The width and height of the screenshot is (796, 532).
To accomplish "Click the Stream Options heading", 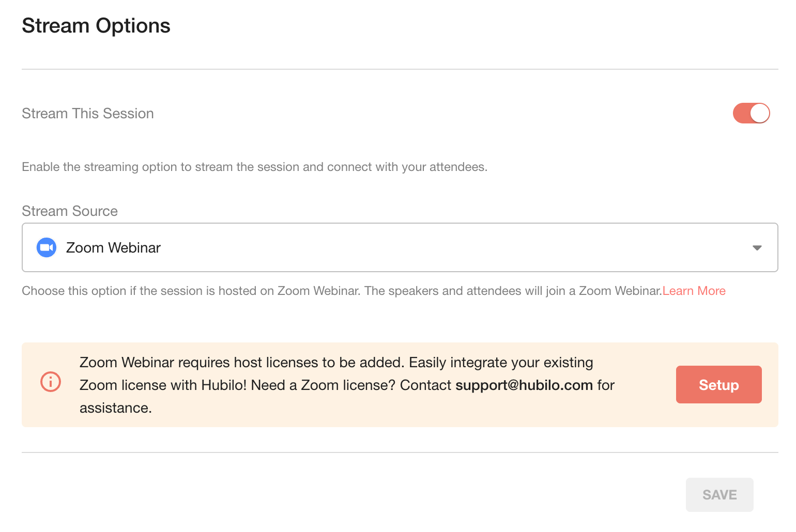I will point(96,26).
